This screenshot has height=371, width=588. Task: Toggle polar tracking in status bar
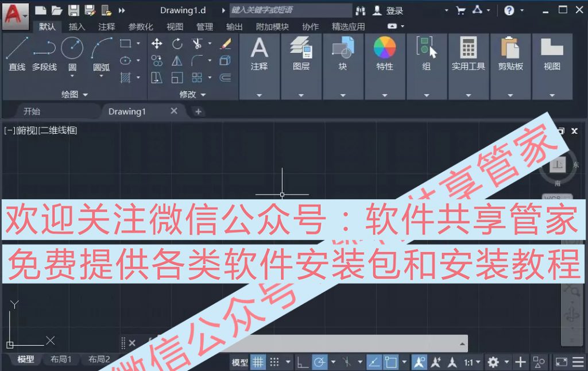(319, 362)
